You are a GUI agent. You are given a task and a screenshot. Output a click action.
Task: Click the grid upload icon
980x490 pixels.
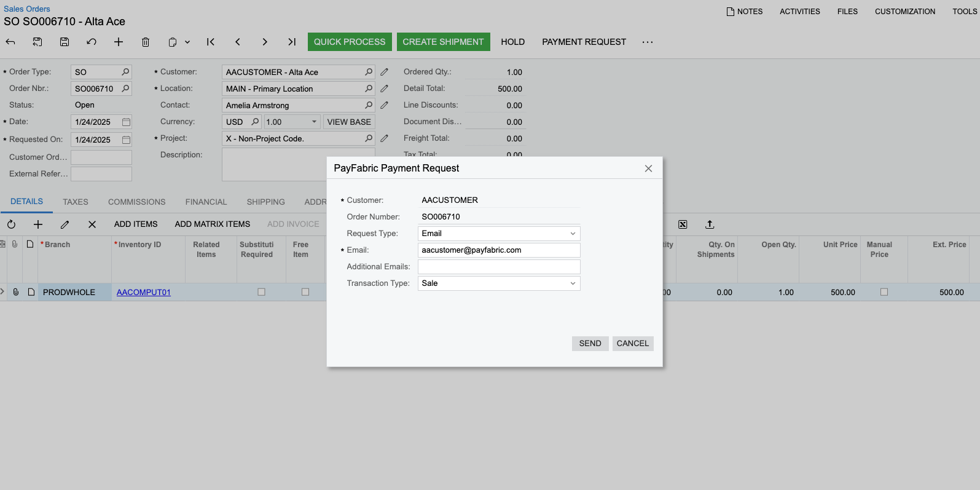[710, 224]
